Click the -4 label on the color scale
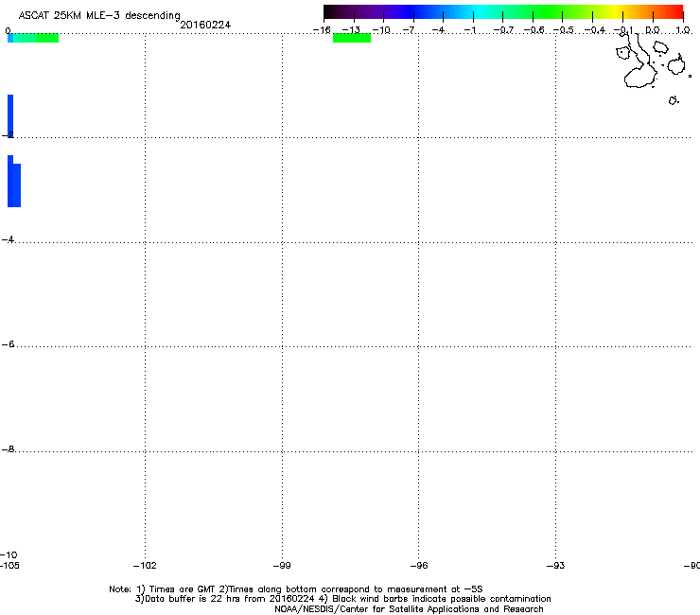This screenshot has width=700, height=615. pyautogui.click(x=438, y=30)
